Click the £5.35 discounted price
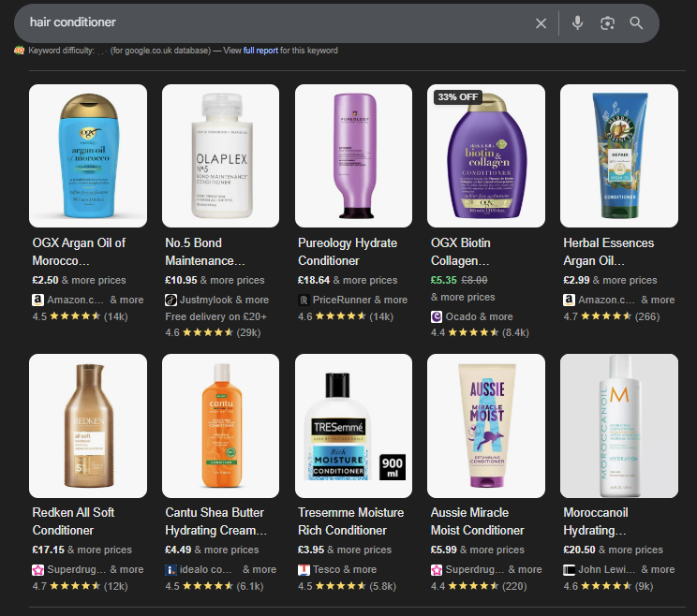This screenshot has height=616, width=697. tap(444, 280)
